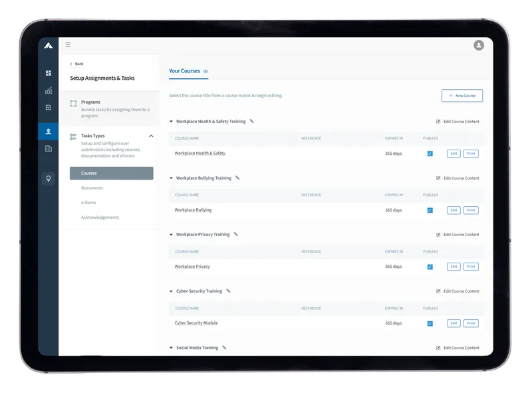Click the lightbulb icon in sidebar
This screenshot has height=393, width=532.
click(49, 179)
